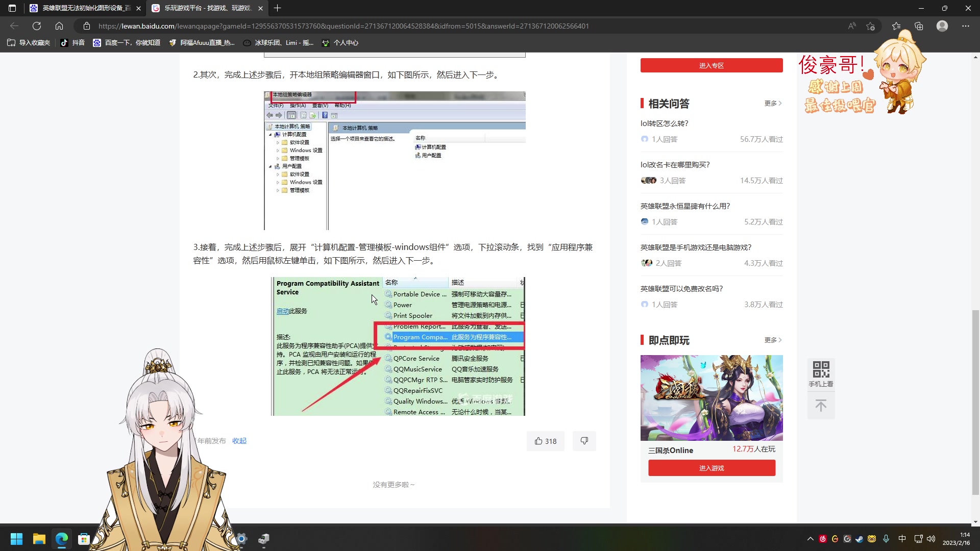980x551 pixels.
Task: View site security lock information
Action: 87,26
